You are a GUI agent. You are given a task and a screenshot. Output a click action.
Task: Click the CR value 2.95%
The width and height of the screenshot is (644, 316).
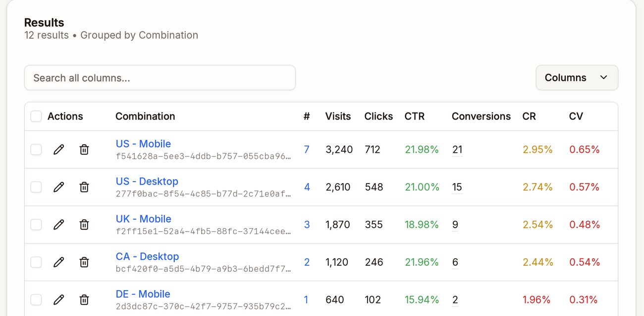click(x=537, y=149)
